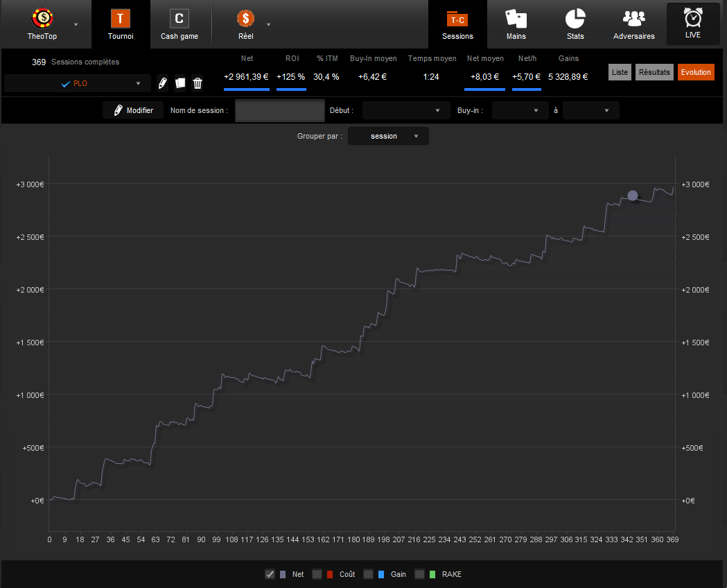Click the Temps moyen value 1:24
Image resolution: width=727 pixels, height=588 pixels.
point(431,77)
